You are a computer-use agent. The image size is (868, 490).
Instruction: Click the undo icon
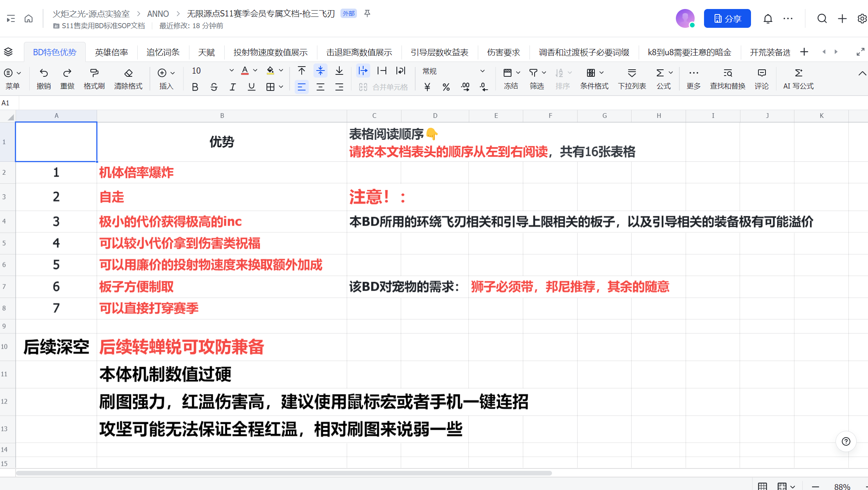click(43, 73)
